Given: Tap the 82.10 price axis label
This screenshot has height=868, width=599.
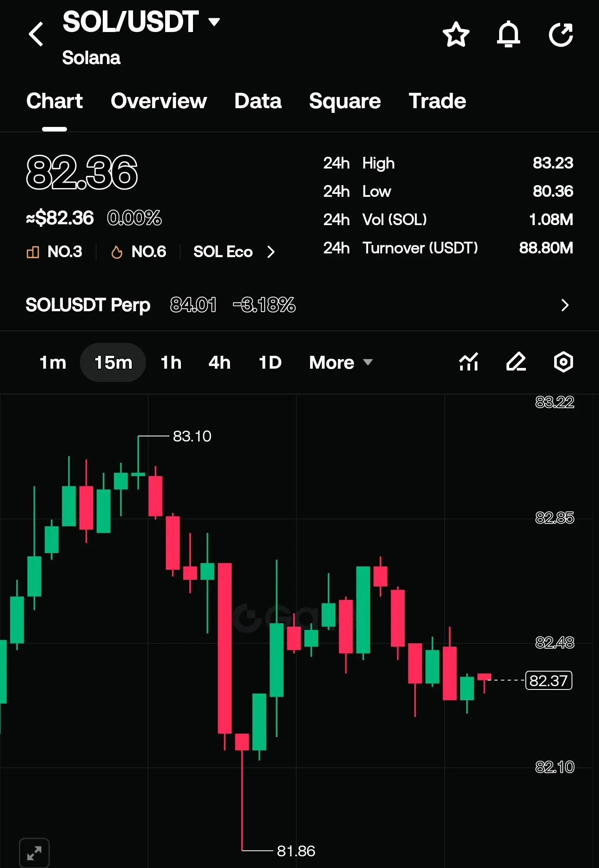Looking at the screenshot, I should (x=554, y=766).
